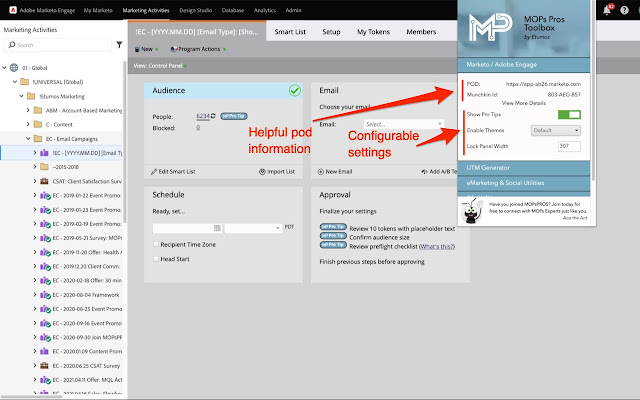Open the My Marketo menu
This screenshot has width=640, height=400.
click(x=98, y=10)
